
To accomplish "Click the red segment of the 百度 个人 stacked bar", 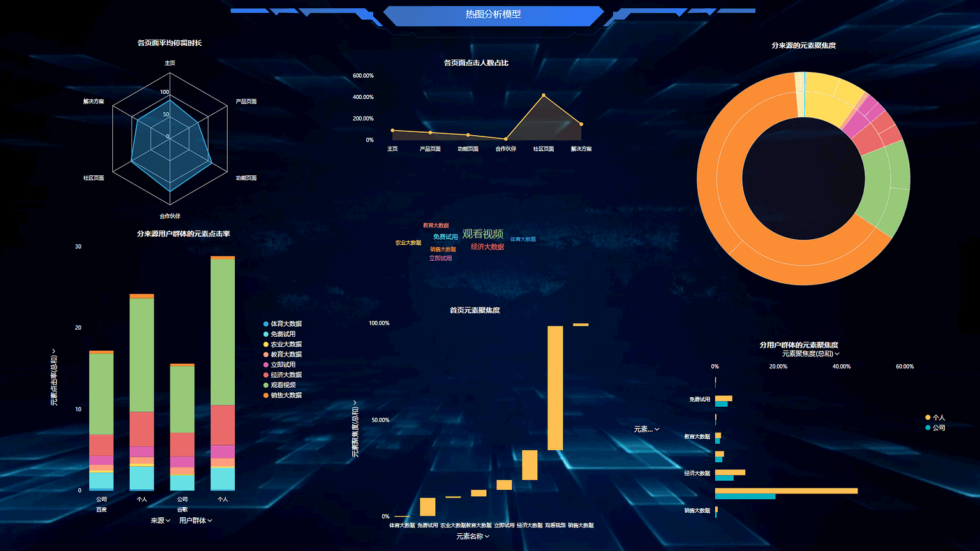I will 142,429.
